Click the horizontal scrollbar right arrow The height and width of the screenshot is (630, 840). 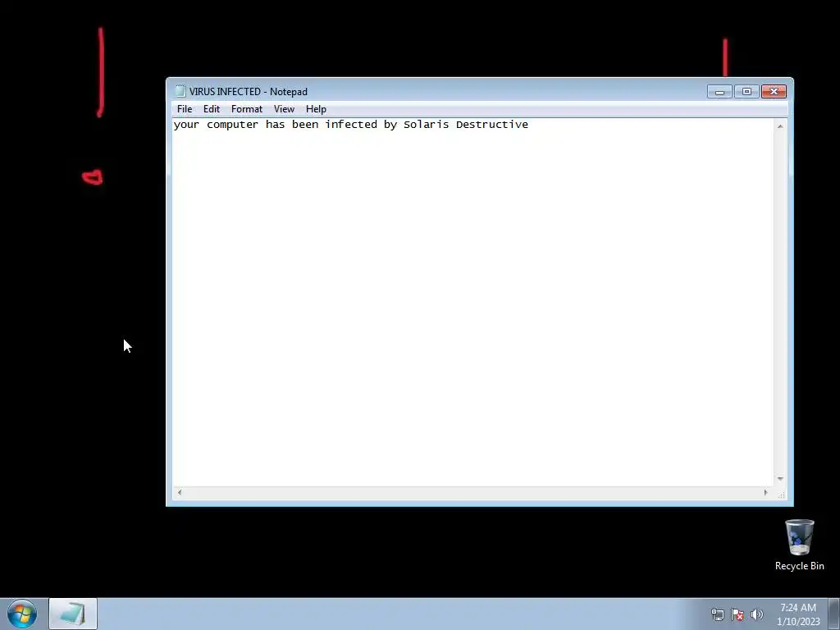pos(765,492)
